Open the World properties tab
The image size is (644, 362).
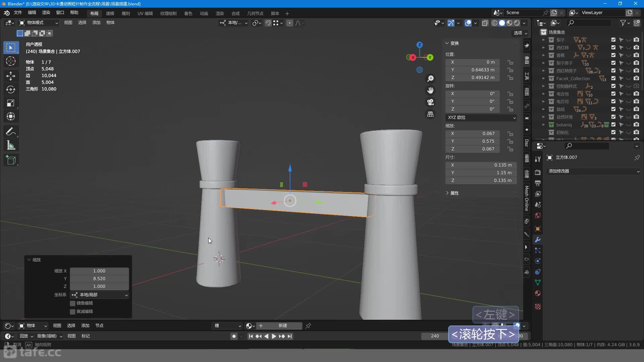point(538,216)
